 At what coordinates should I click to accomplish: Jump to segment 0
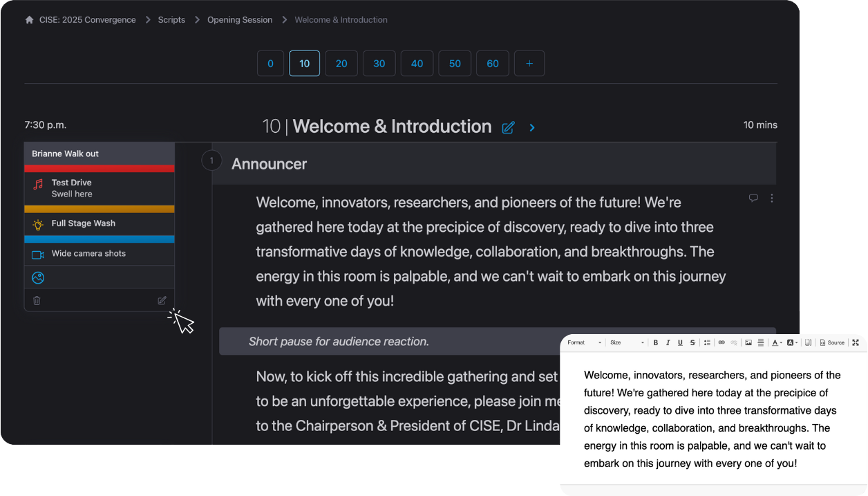(x=270, y=64)
